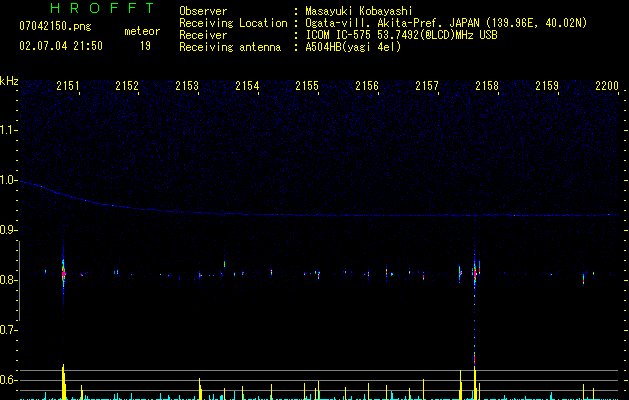The width and height of the screenshot is (629, 400).
Task: Click the 2159 time marker
Action: pos(547,86)
